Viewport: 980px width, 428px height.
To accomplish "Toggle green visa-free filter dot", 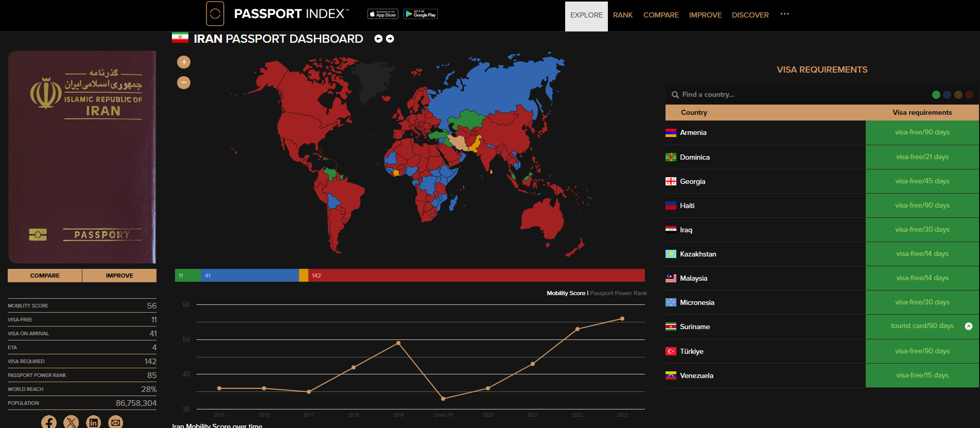I will click(936, 95).
